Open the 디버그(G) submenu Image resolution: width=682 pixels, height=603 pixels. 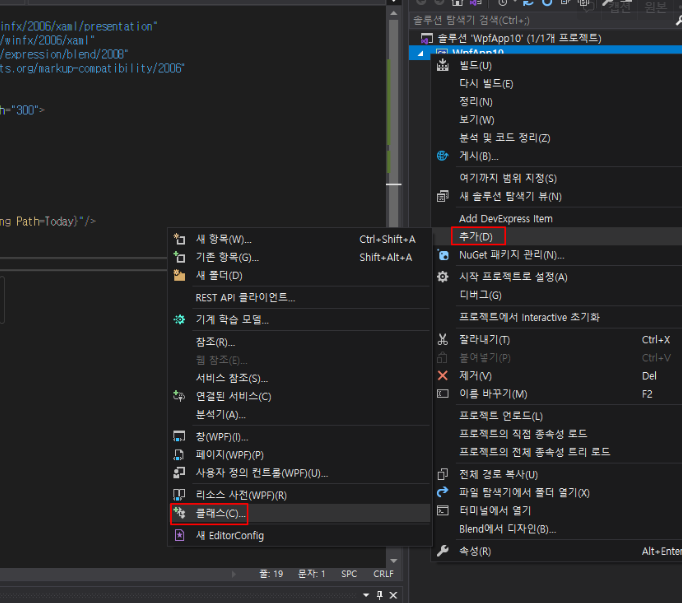(x=480, y=295)
